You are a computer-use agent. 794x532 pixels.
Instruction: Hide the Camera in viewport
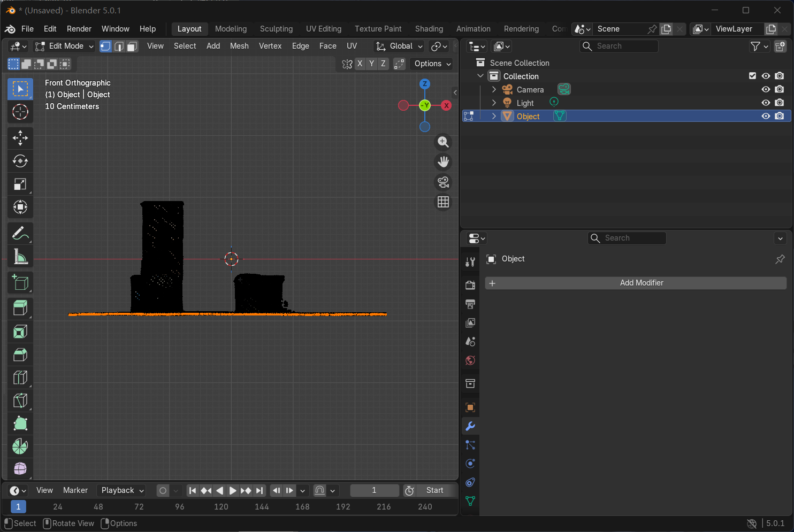766,89
